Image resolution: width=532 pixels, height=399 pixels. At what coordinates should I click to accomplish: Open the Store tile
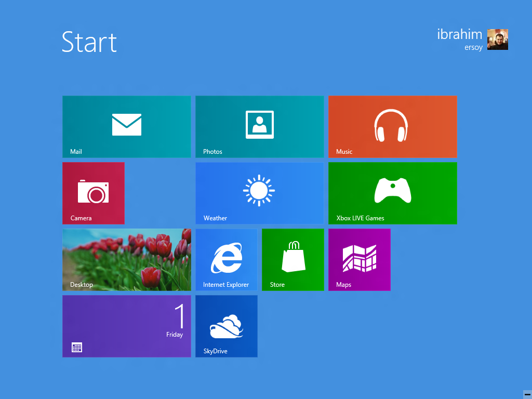click(x=293, y=260)
